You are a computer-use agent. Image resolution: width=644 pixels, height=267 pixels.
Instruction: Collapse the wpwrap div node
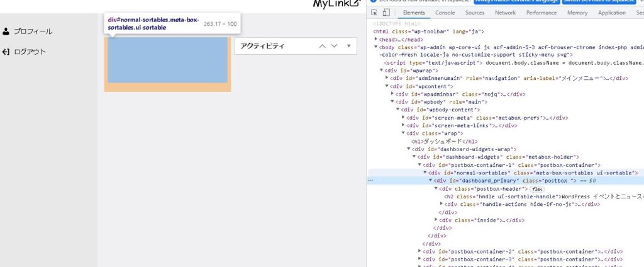tap(382, 71)
